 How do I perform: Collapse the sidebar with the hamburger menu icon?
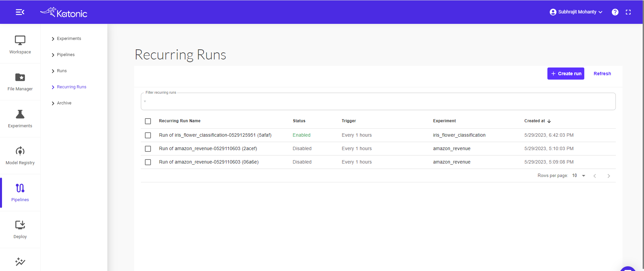tap(20, 12)
